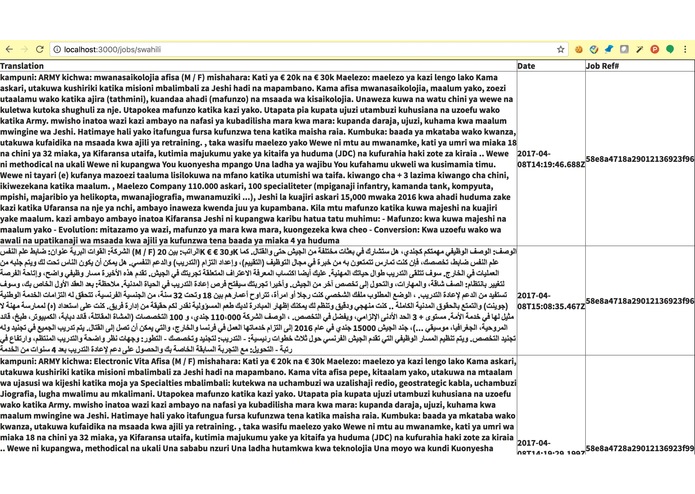
Task: Click the psychologist officer Swahili translation text
Action: [258, 159]
